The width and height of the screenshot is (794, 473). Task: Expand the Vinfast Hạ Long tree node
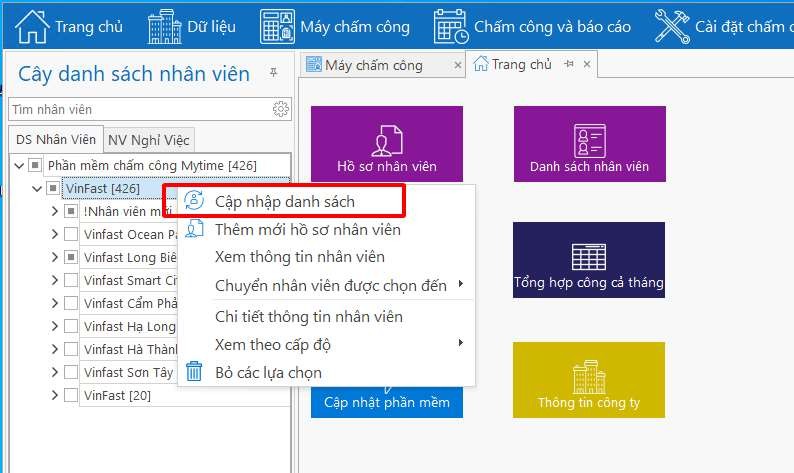click(x=55, y=326)
